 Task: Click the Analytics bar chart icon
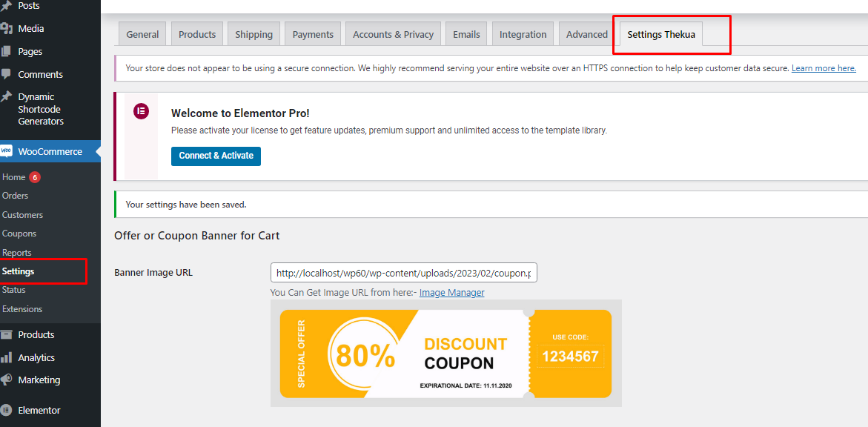[x=6, y=358]
